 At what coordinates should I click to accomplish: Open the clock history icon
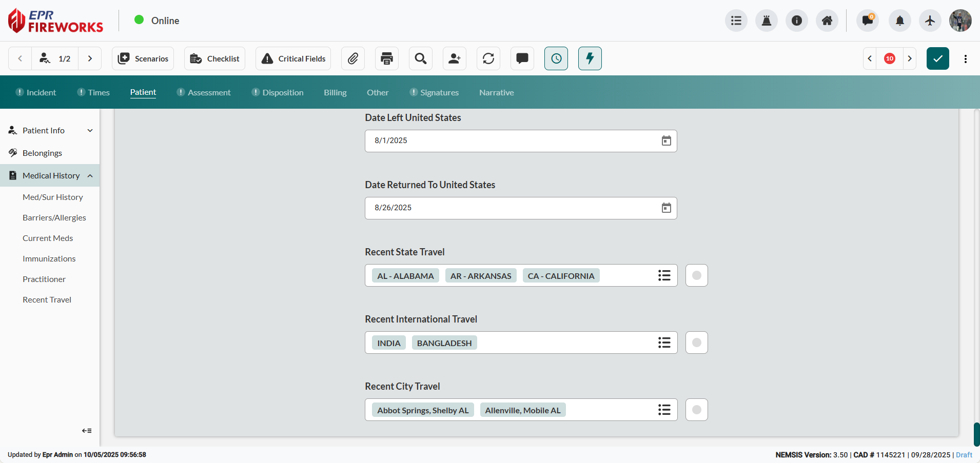click(x=556, y=58)
